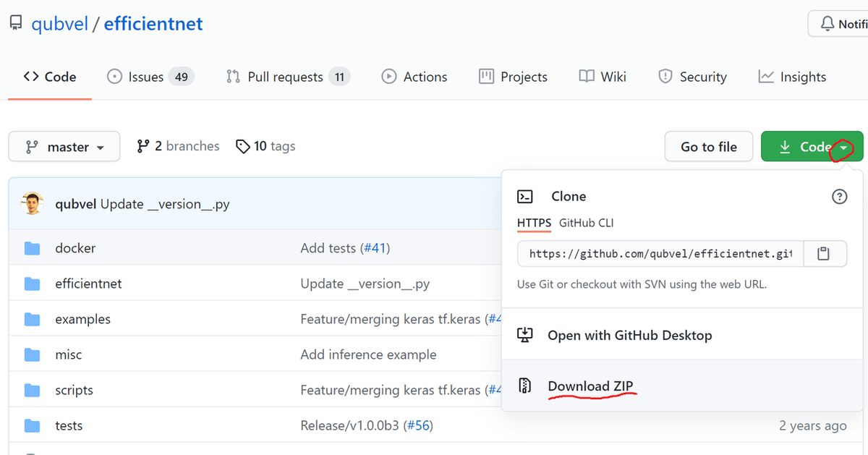The width and height of the screenshot is (868, 455).
Task: Click the Download ZIP archive icon
Action: [525, 386]
